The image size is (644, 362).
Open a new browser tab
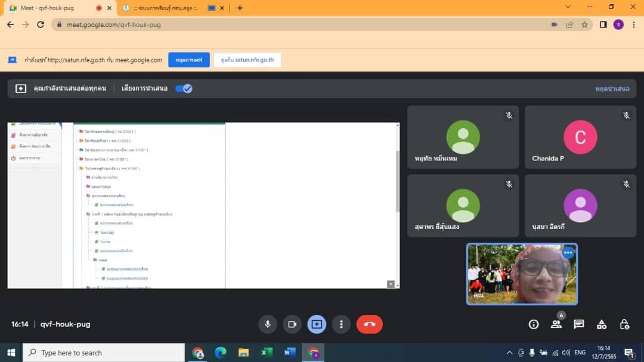coord(240,8)
